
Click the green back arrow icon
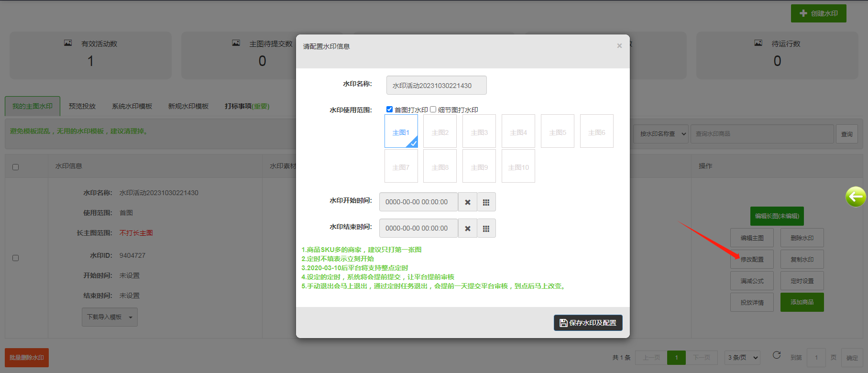click(855, 197)
